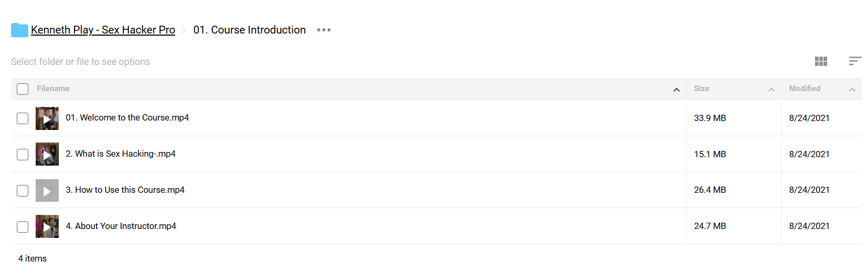The width and height of the screenshot is (868, 273).
Task: Play the What is Sex Hacking thumbnail
Action: coord(47,154)
